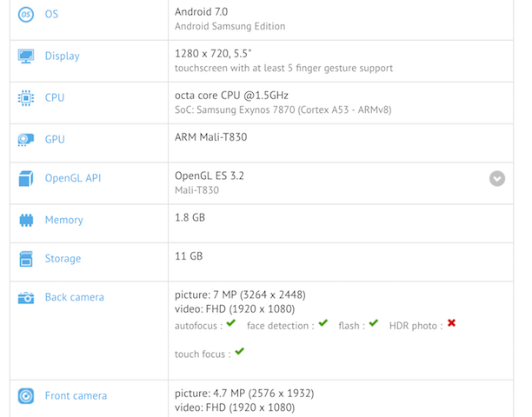This screenshot has height=417, width=532.
Task: Select the Back camera row label
Action: [x=74, y=298]
